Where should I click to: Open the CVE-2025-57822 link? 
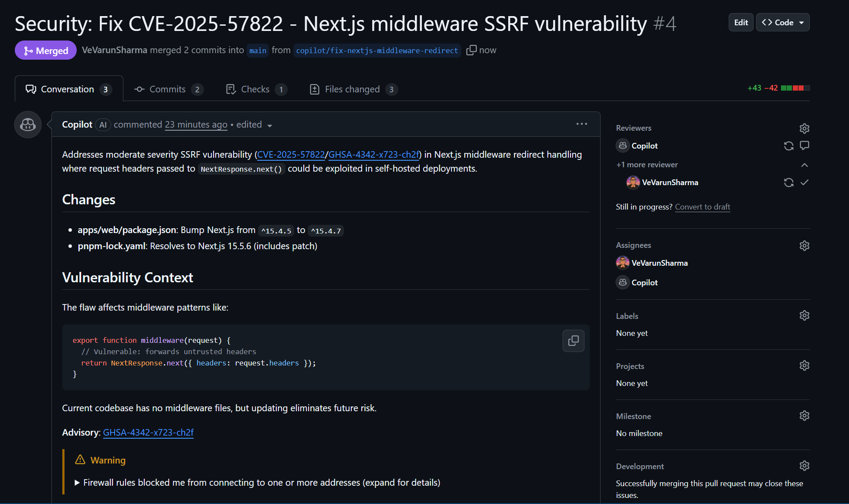coord(291,155)
